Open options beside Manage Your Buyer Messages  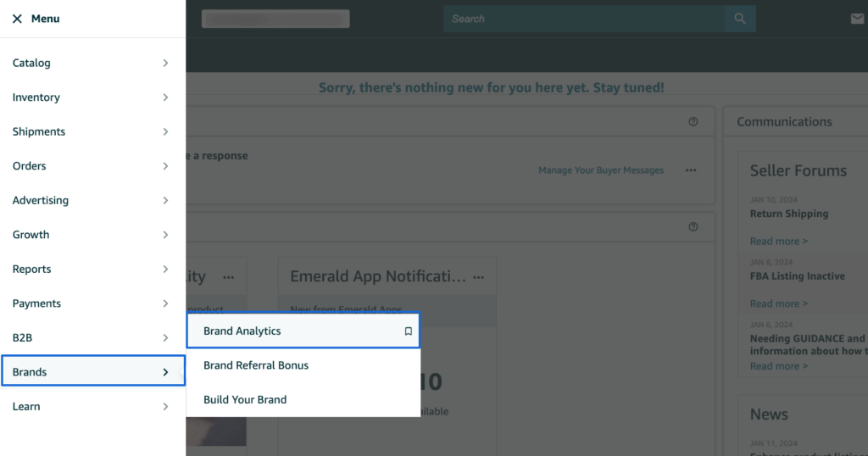[691, 170]
